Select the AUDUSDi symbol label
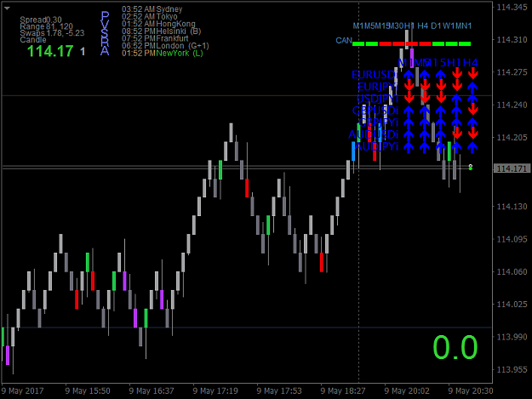The width and height of the screenshot is (532, 399). click(x=373, y=134)
